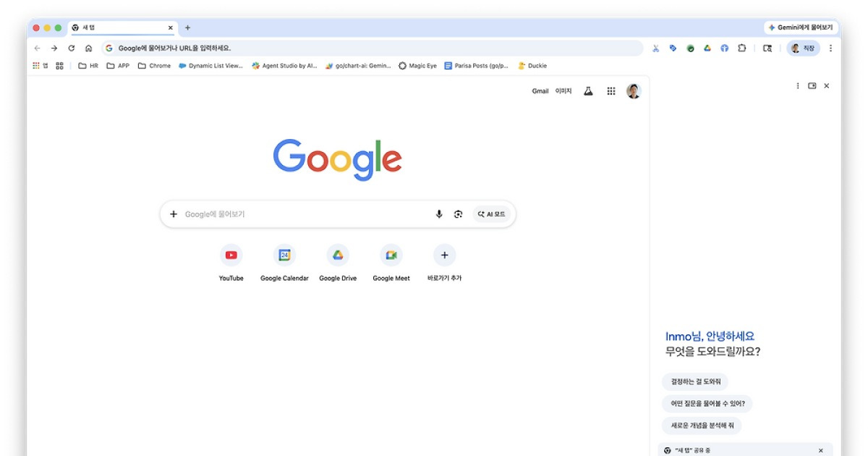Image resolution: width=868 pixels, height=456 pixels.
Task: Open the tab search panel icon
Action: tap(767, 48)
